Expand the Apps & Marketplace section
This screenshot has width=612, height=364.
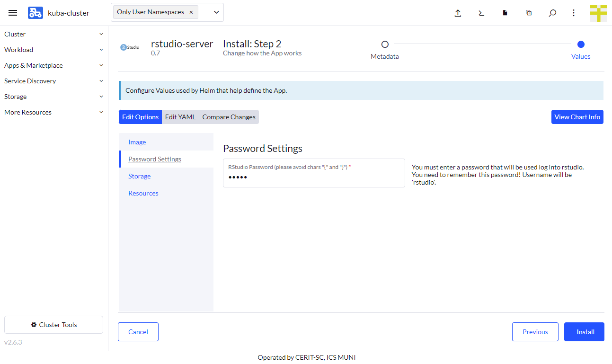point(54,65)
